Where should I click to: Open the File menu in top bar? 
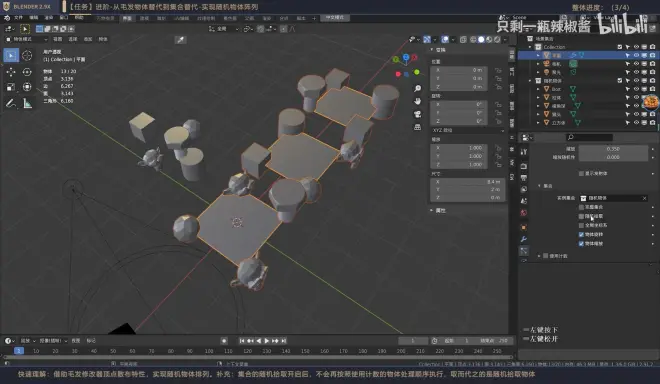[x=18, y=18]
